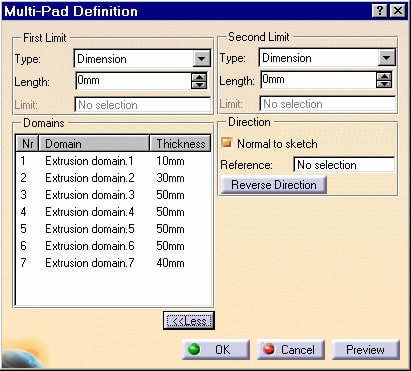Screen dimensions: 411x371
Task: Click the Second Limit 'No selection' field
Action: click(x=328, y=104)
